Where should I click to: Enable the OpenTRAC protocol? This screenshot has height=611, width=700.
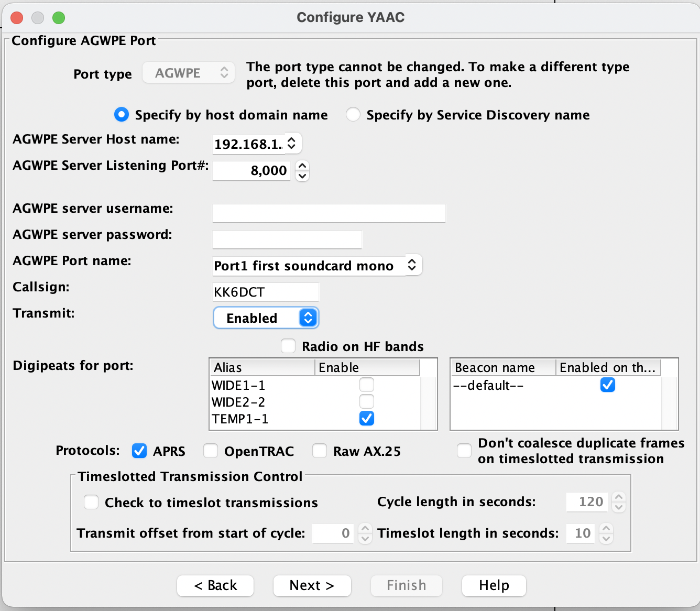click(211, 451)
